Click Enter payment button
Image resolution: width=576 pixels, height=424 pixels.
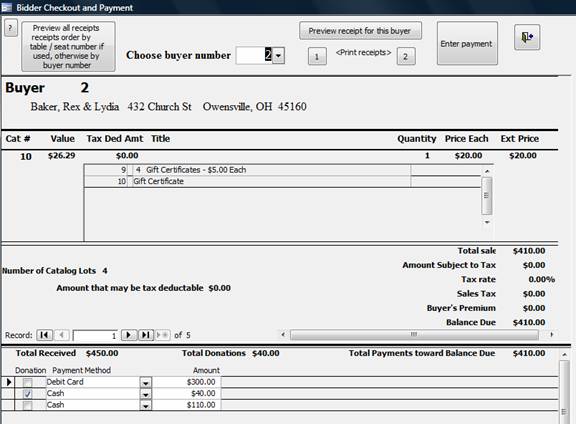(x=467, y=43)
